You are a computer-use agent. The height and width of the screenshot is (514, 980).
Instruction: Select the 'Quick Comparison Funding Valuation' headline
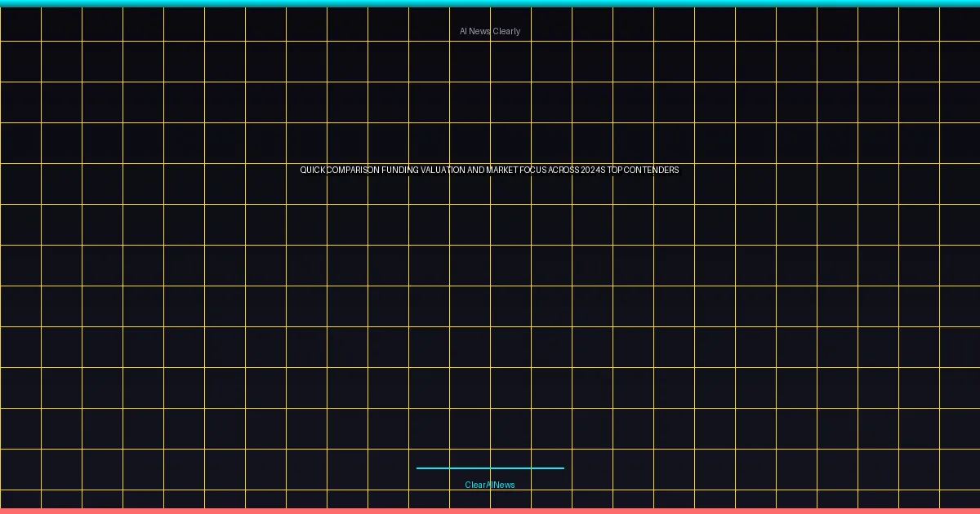(489, 170)
